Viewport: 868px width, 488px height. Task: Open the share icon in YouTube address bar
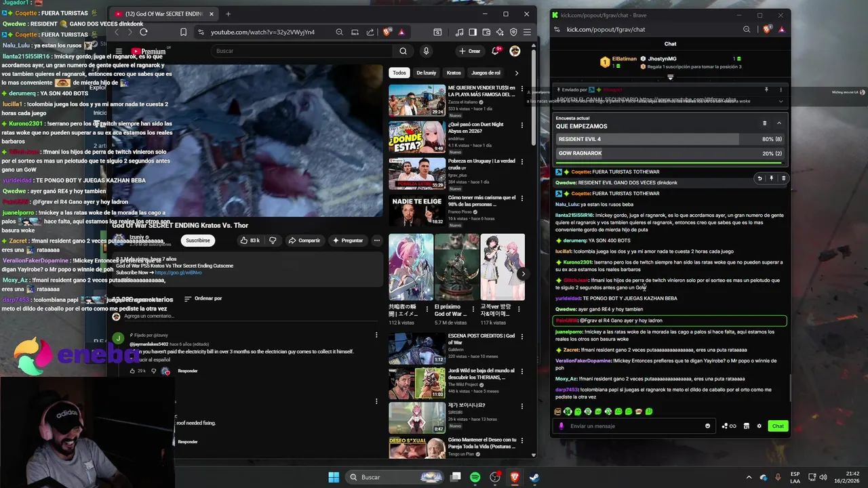[x=370, y=32]
